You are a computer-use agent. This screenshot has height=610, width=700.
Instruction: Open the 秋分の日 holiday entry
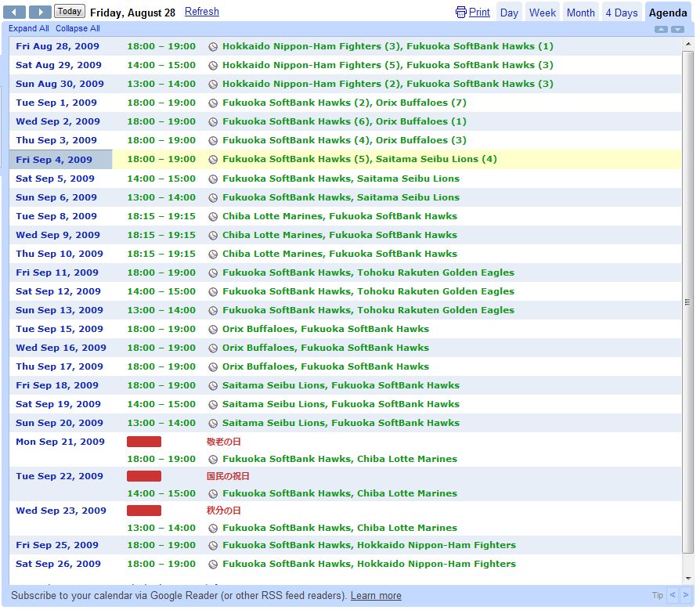tap(223, 511)
